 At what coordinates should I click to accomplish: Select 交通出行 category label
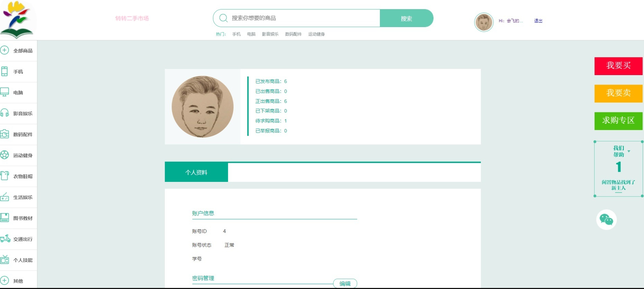pos(23,239)
